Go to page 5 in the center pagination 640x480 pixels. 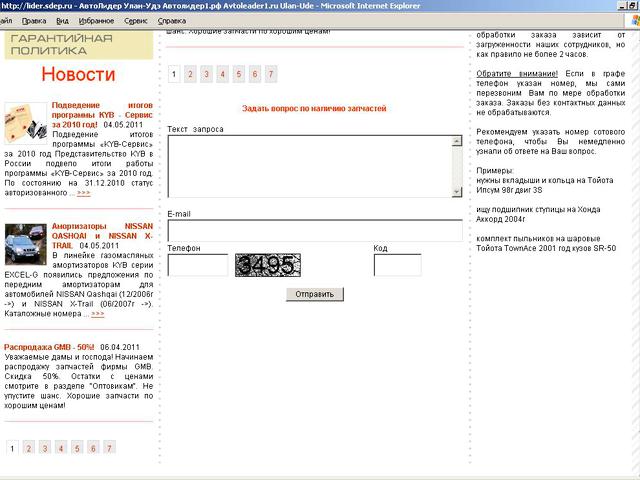239,74
